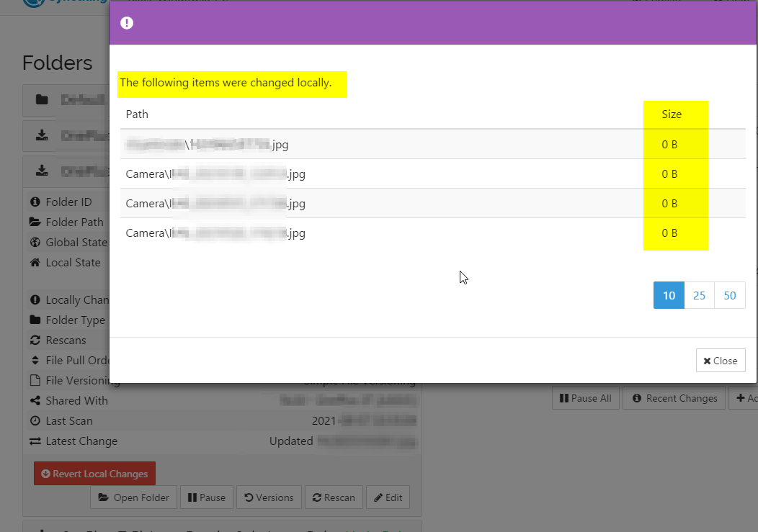Click the Rescans refresh-arrows icon

pos(35,340)
